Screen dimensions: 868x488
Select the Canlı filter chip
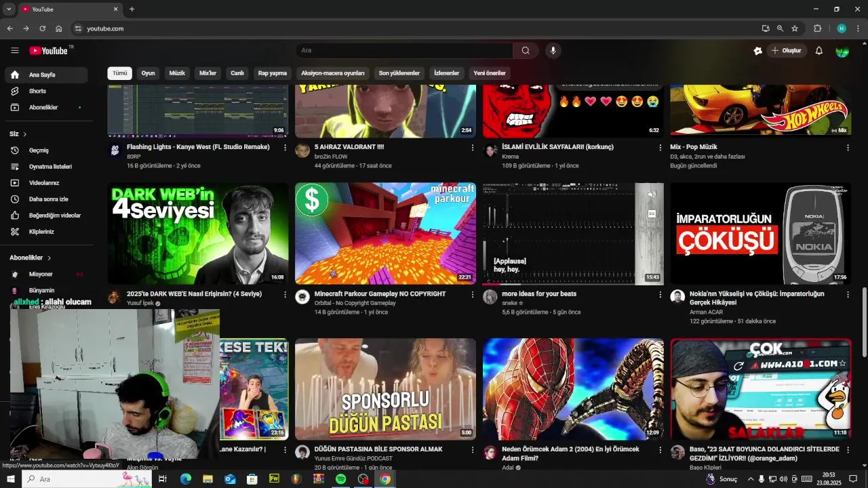pyautogui.click(x=237, y=73)
